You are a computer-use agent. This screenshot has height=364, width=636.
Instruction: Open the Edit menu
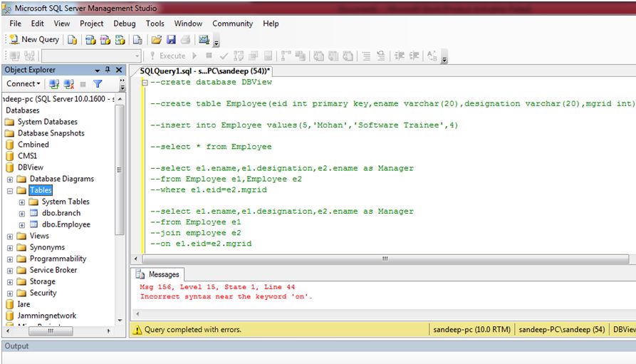click(x=37, y=24)
